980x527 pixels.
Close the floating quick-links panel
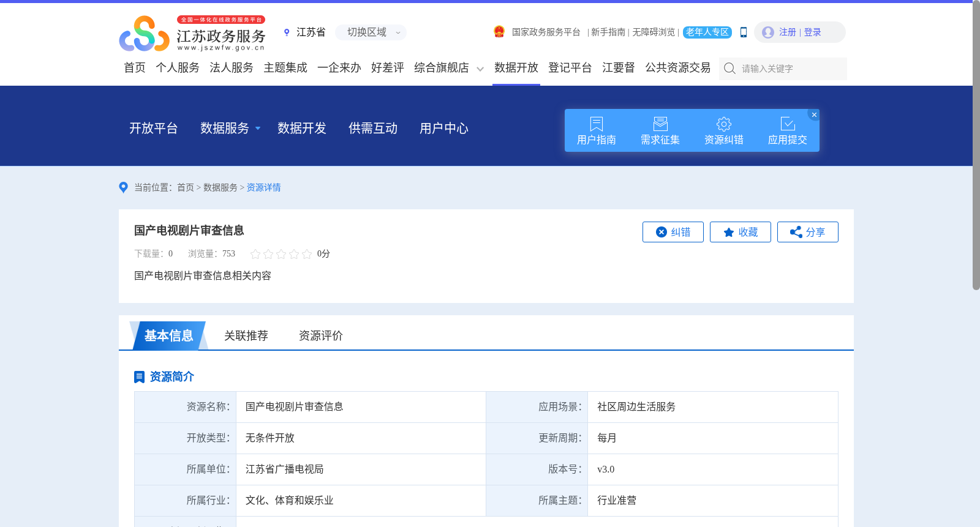814,114
